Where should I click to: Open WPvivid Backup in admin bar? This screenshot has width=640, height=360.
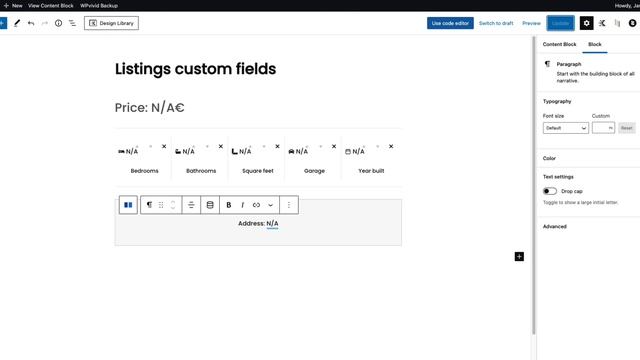point(99,6)
